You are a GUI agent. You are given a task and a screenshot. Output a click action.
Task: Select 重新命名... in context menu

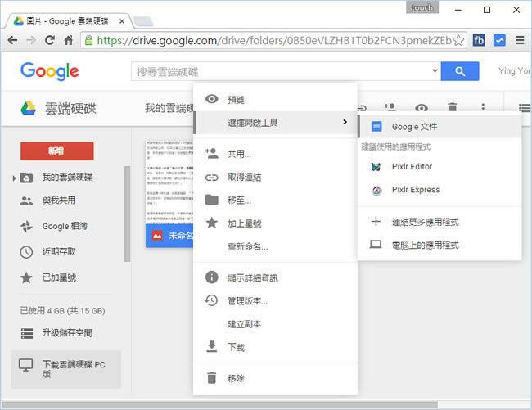pos(275,246)
